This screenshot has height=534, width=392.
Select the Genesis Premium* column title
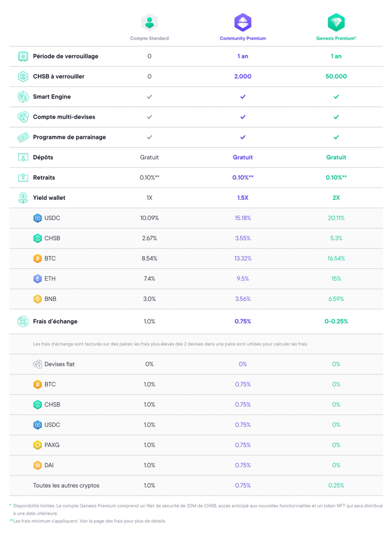(x=336, y=39)
